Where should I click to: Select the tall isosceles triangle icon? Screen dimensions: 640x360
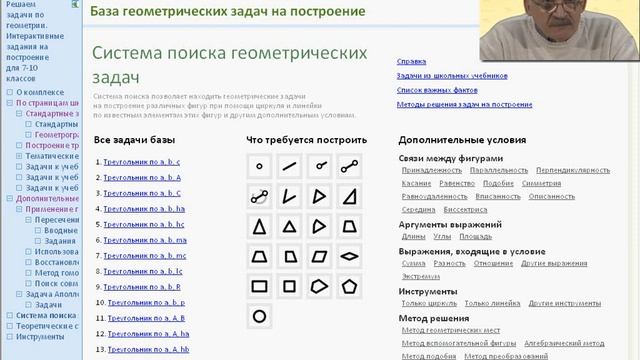[259, 227]
